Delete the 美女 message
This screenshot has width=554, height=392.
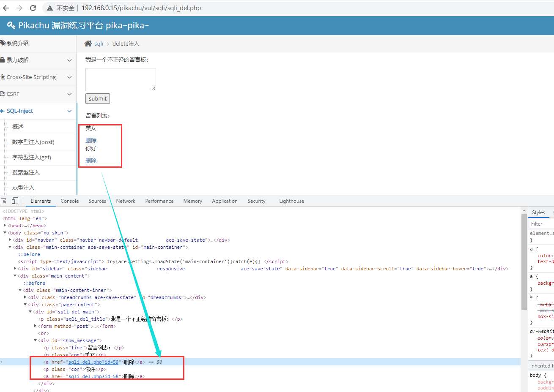[x=91, y=140]
